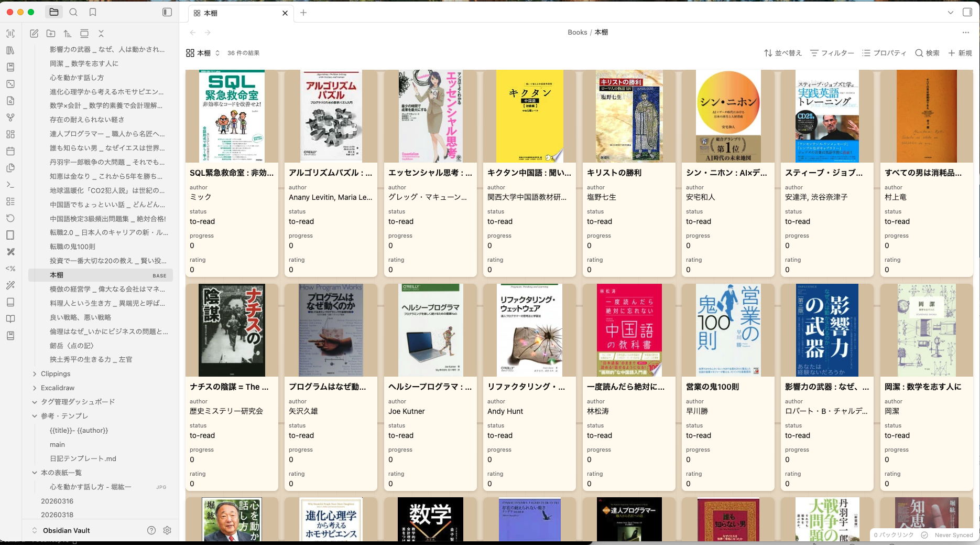Open the help icon beside vault name

(151, 530)
